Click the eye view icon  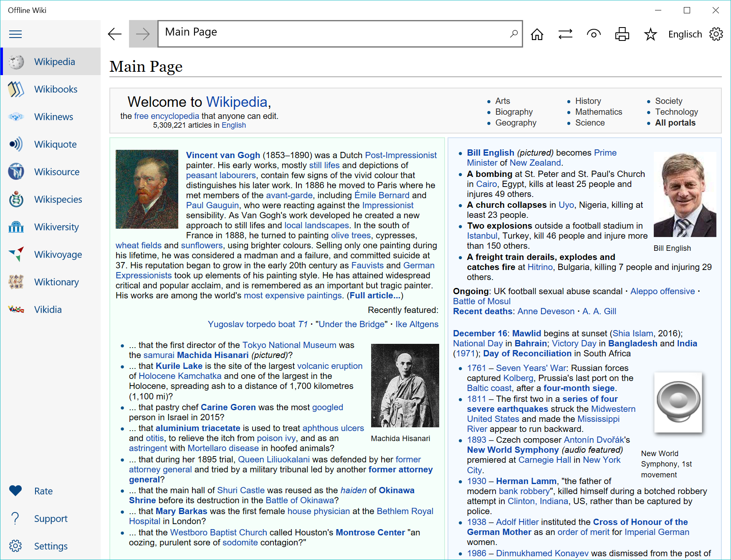point(594,34)
